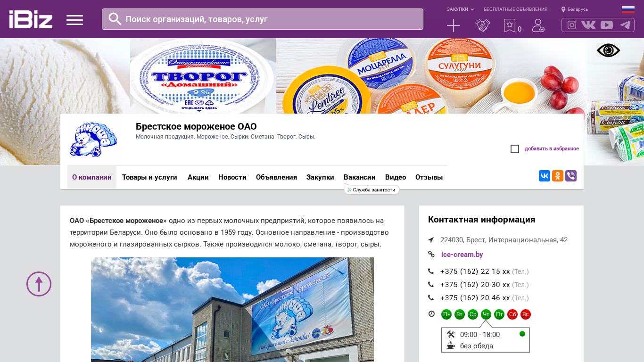The width and height of the screenshot is (644, 362).
Task: Click phone number +375 (162) 20 46 xx
Action: click(475, 298)
